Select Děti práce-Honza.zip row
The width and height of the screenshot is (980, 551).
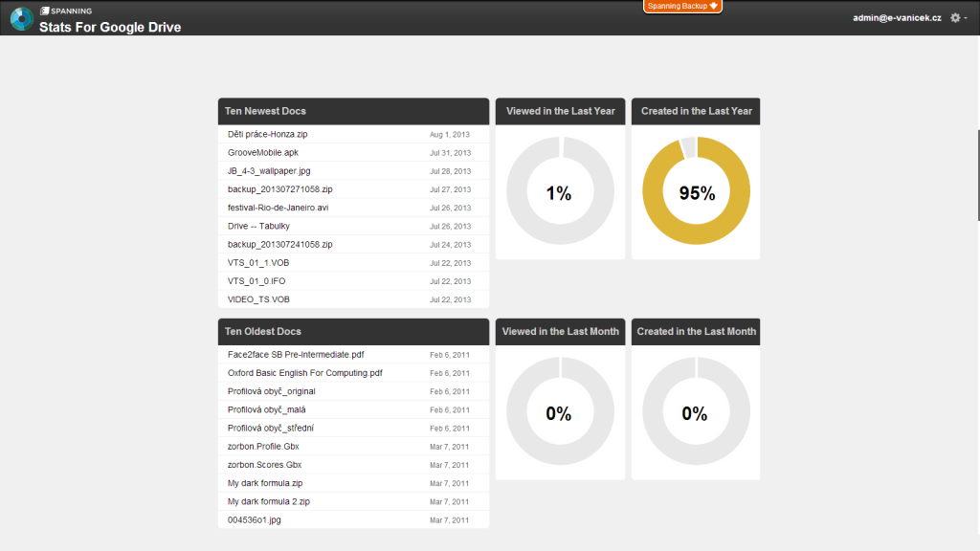(353, 134)
